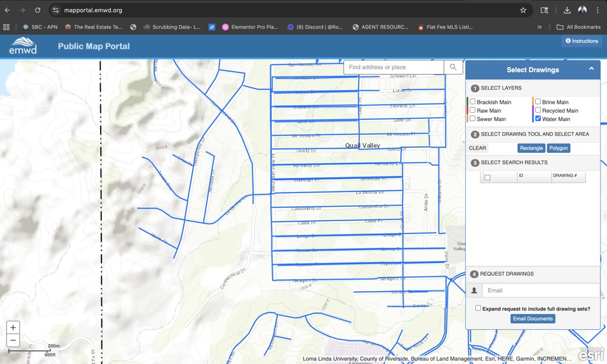The height and width of the screenshot is (364, 607).
Task: Check the Recycled Main layer
Action: (538, 110)
